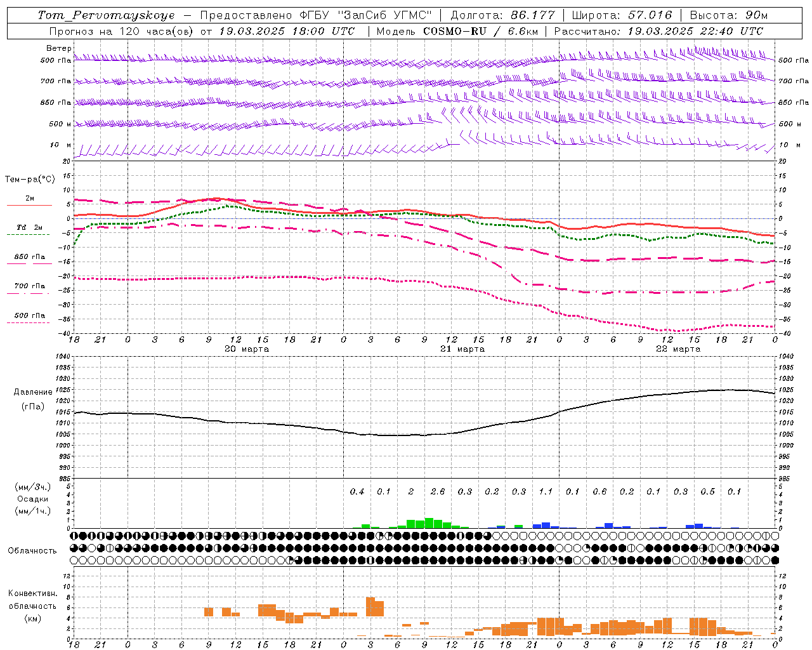812x650 pixels.
Task: Click the 'Осадки' precipitation label
Action: tap(32, 500)
